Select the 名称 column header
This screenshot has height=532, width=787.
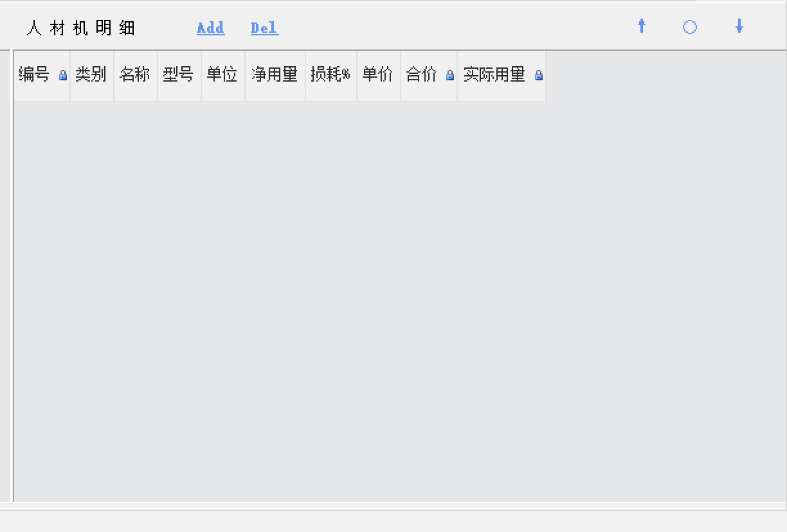(x=135, y=75)
